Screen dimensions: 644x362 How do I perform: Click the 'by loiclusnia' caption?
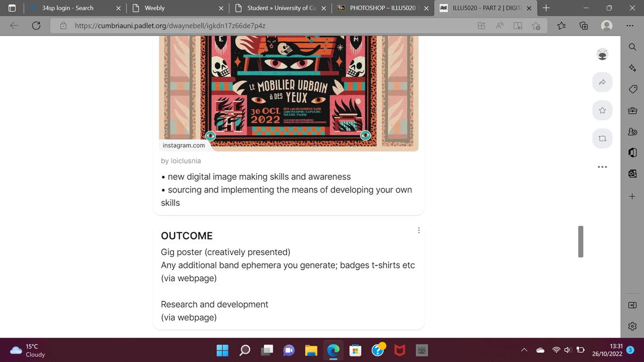[x=181, y=161]
